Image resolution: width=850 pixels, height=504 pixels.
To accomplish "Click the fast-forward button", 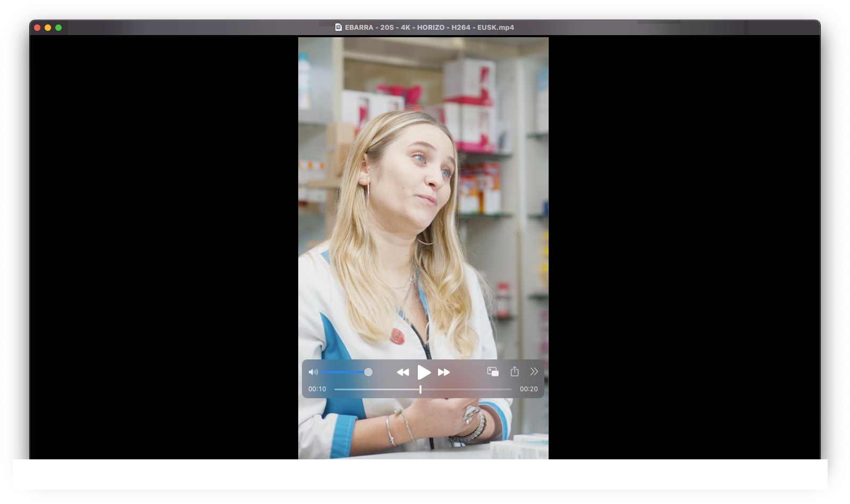I will click(444, 372).
